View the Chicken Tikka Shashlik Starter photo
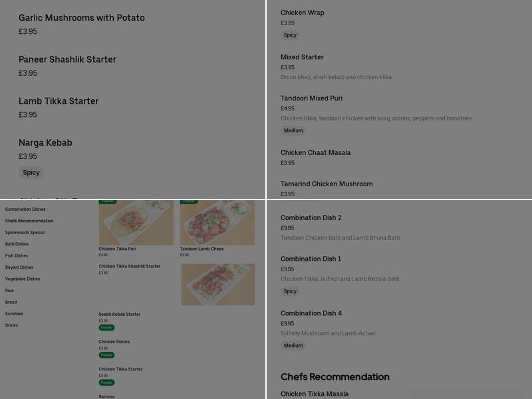 coord(218,285)
